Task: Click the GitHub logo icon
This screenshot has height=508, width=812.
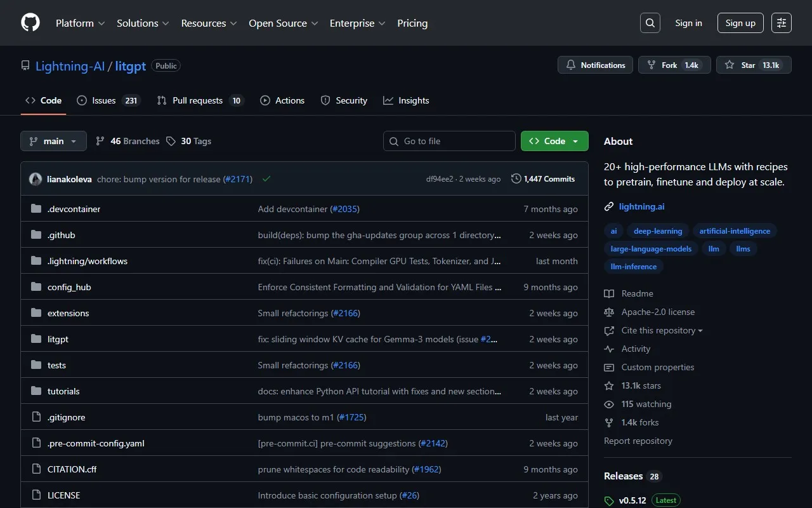Action: 30,23
